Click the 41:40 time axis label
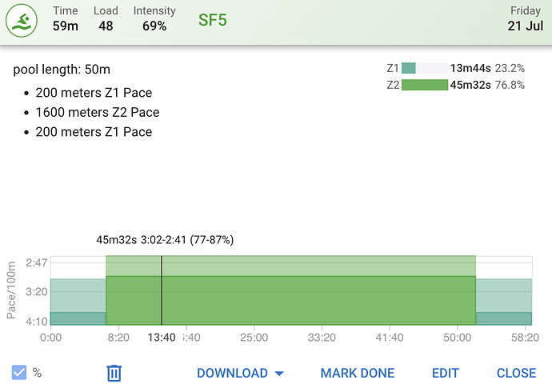552x392 pixels. coord(390,338)
